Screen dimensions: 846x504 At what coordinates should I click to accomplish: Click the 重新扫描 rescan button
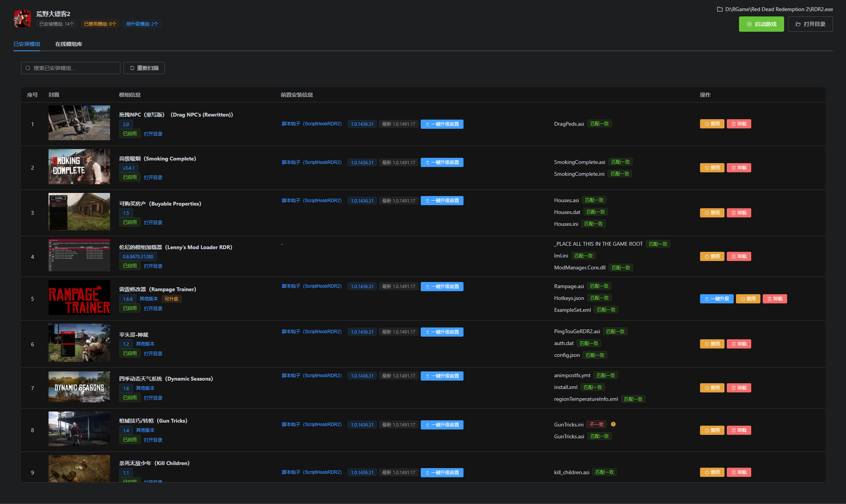(x=144, y=68)
